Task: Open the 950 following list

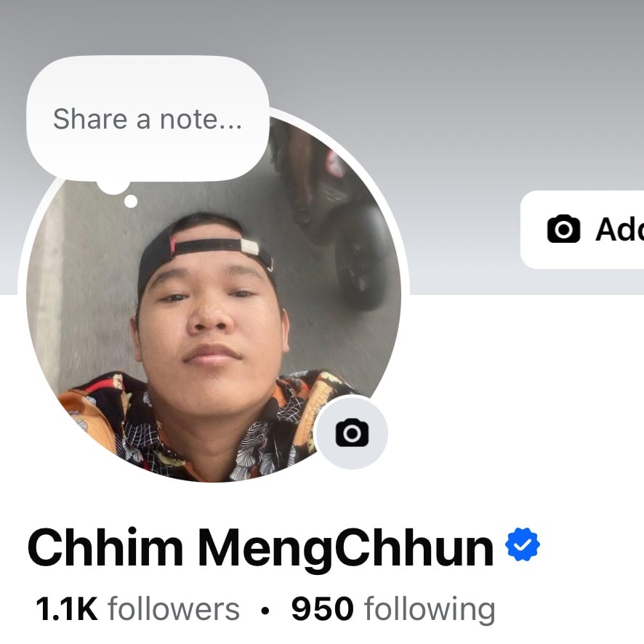Action: (x=393, y=608)
